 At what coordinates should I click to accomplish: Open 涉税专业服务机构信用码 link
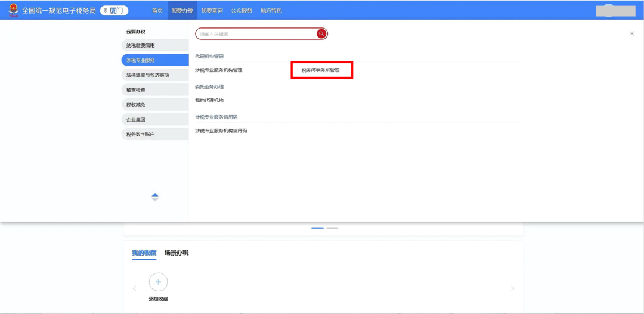pyautogui.click(x=221, y=130)
